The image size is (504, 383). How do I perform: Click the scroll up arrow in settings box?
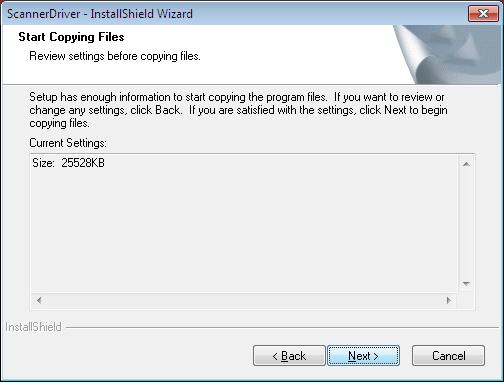466,164
